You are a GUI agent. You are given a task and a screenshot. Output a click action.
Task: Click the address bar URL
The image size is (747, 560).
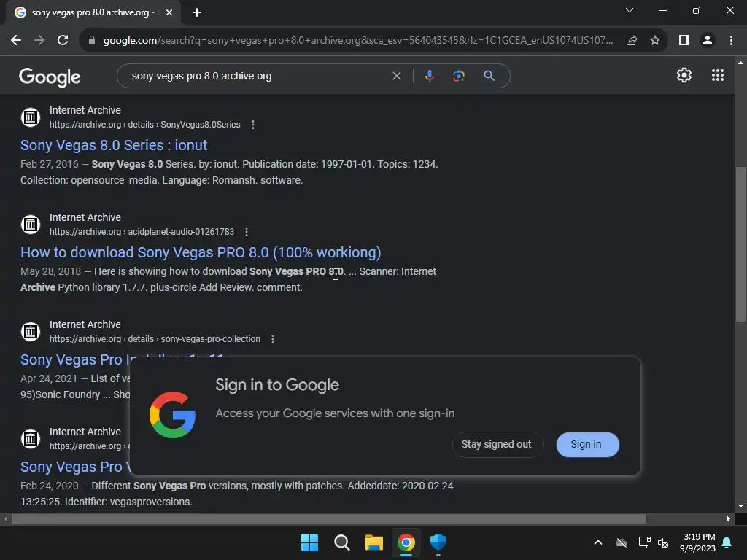coord(357,41)
